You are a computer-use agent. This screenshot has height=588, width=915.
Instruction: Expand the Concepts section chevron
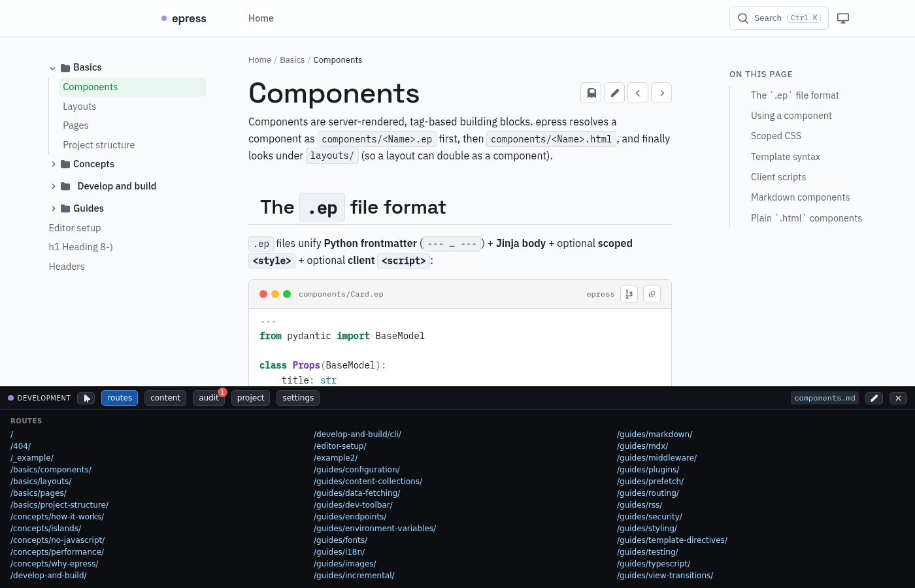[x=53, y=164]
